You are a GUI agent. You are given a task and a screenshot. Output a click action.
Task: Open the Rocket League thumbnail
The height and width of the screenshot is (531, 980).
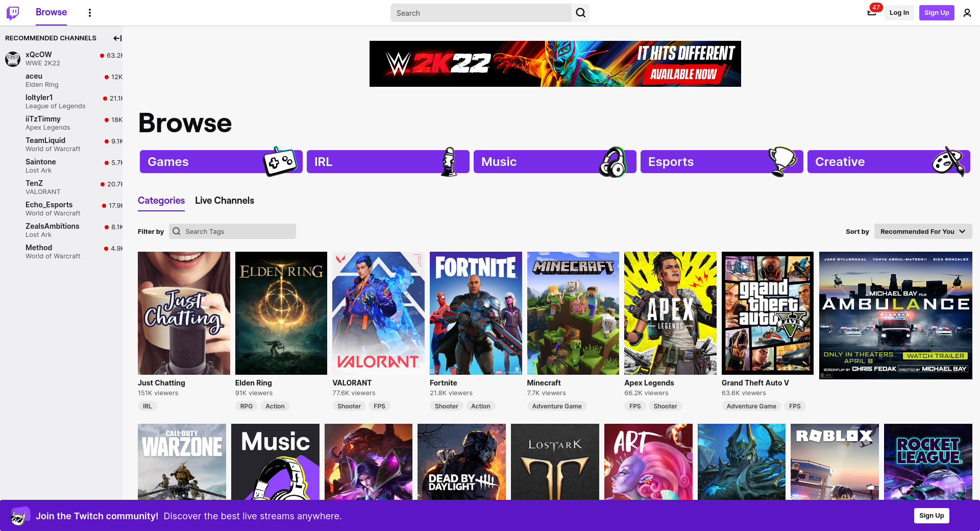click(928, 462)
